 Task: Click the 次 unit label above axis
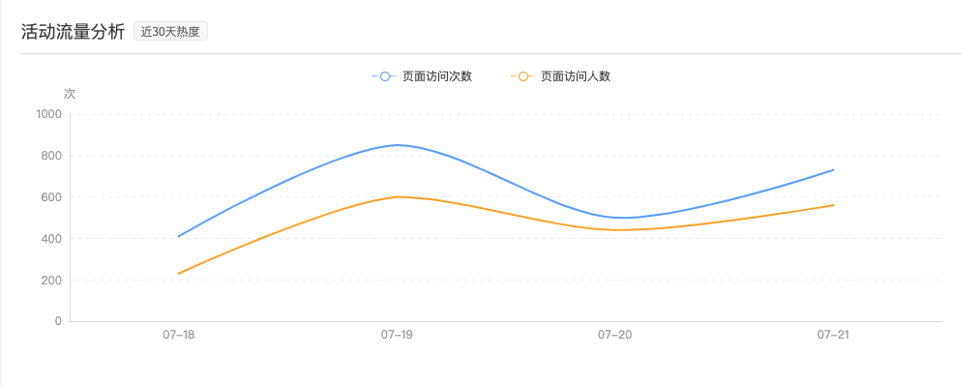[70, 94]
